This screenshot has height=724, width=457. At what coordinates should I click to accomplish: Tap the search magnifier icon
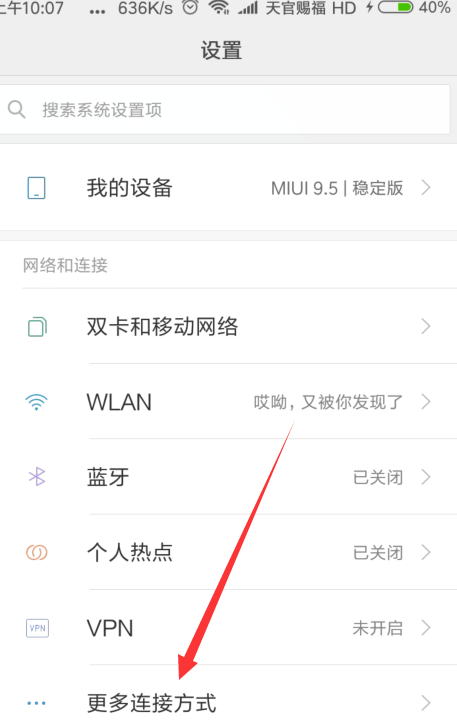click(17, 110)
